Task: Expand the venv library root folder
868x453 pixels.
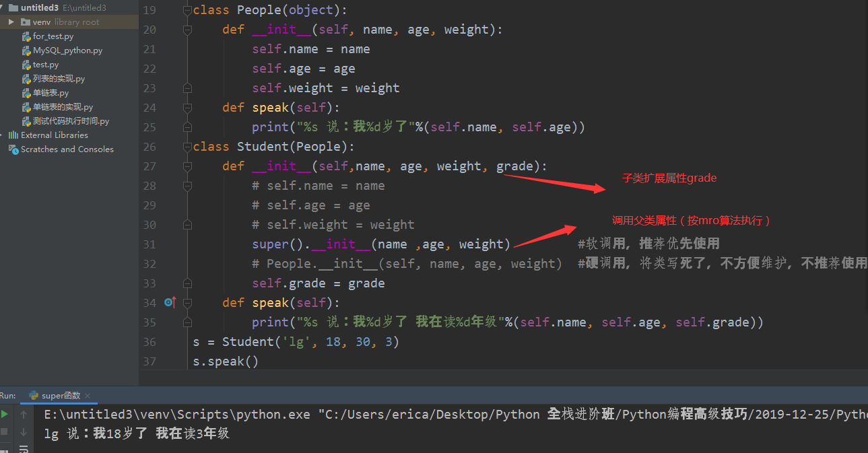Action: point(10,22)
